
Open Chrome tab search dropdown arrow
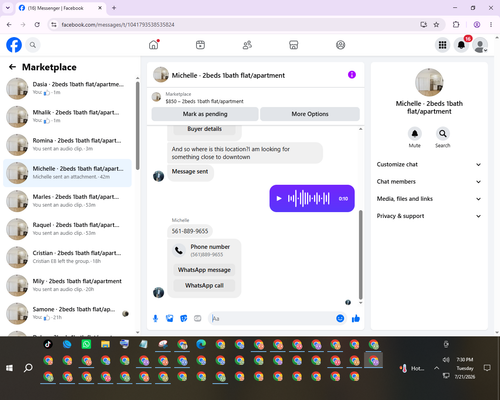click(8, 8)
